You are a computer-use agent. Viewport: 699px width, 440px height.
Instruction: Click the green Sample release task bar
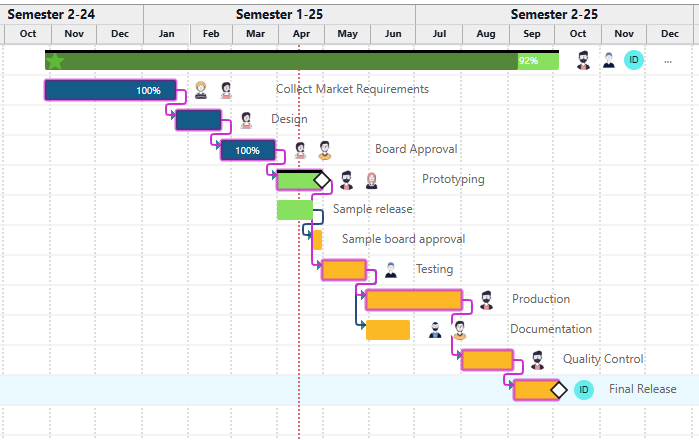294,210
